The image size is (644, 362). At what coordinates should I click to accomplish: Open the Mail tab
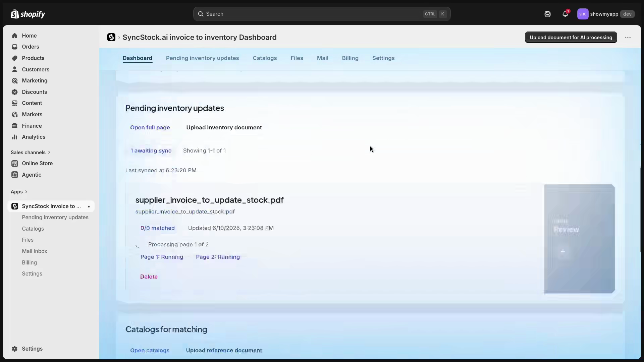322,58
